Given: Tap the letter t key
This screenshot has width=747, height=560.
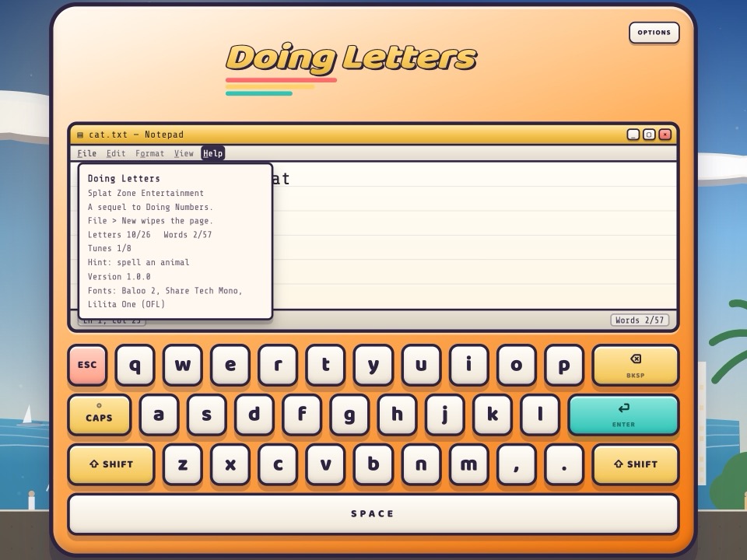Looking at the screenshot, I should (325, 365).
